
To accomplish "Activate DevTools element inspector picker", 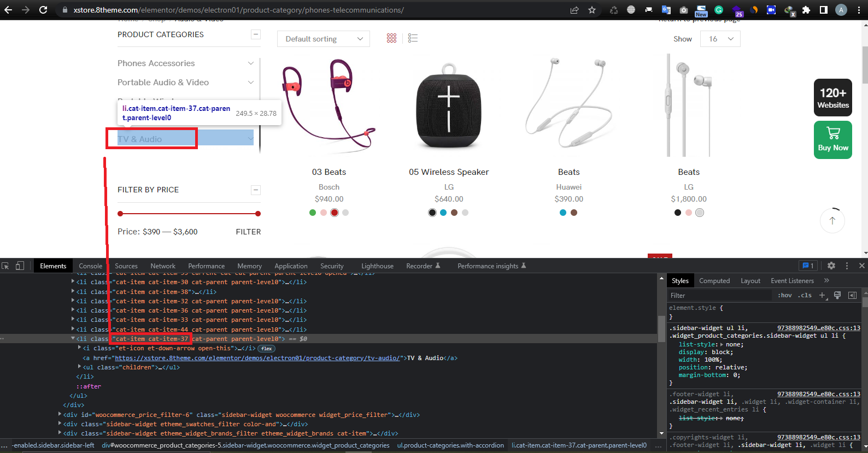I will coord(5,266).
